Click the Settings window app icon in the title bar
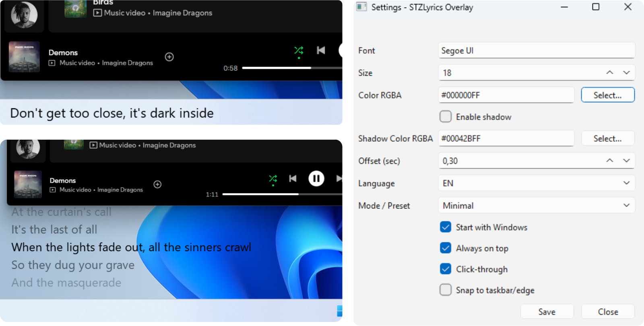644x326 pixels. (x=361, y=7)
